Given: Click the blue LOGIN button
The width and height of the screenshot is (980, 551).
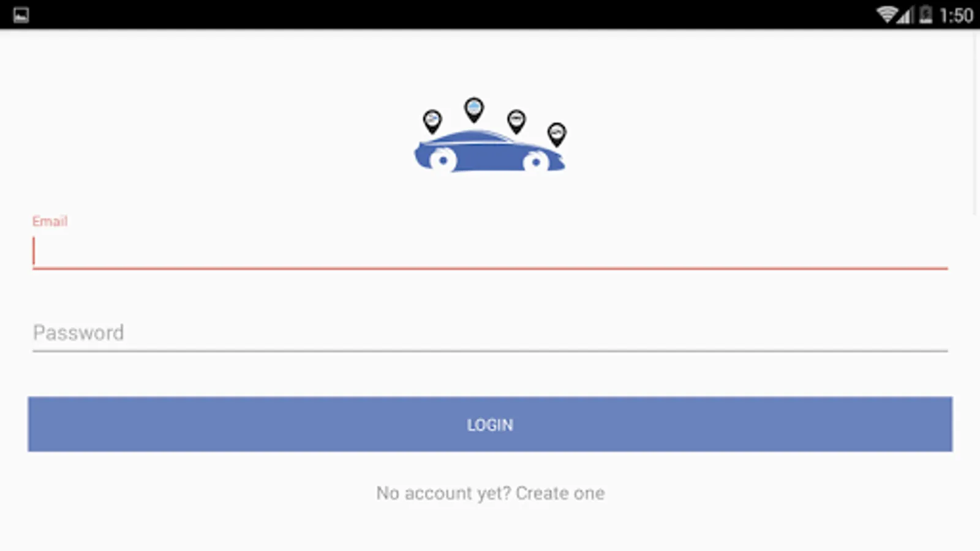Looking at the screenshot, I should click(490, 424).
